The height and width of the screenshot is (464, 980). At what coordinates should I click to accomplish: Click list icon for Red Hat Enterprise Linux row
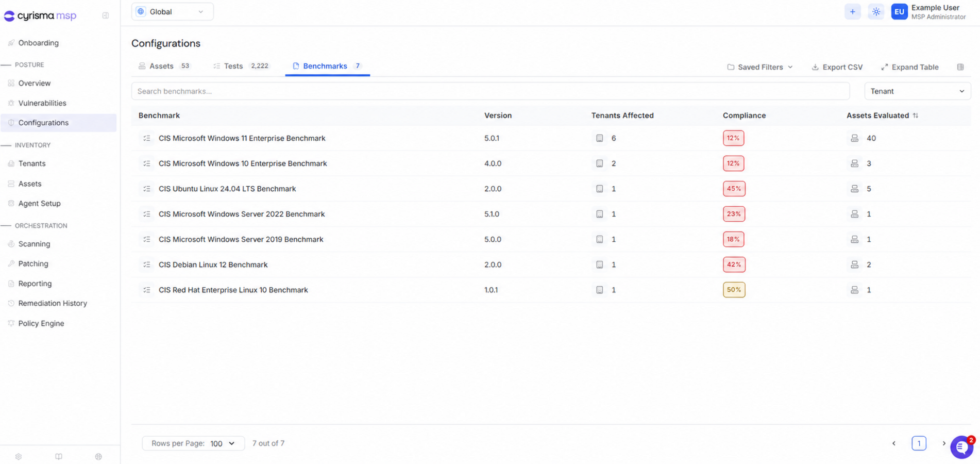(147, 290)
